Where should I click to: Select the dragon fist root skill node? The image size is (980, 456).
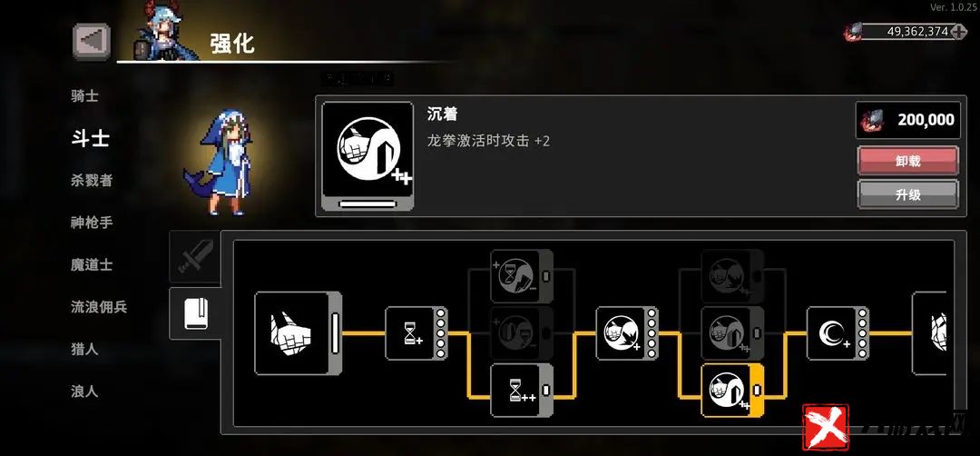[299, 332]
